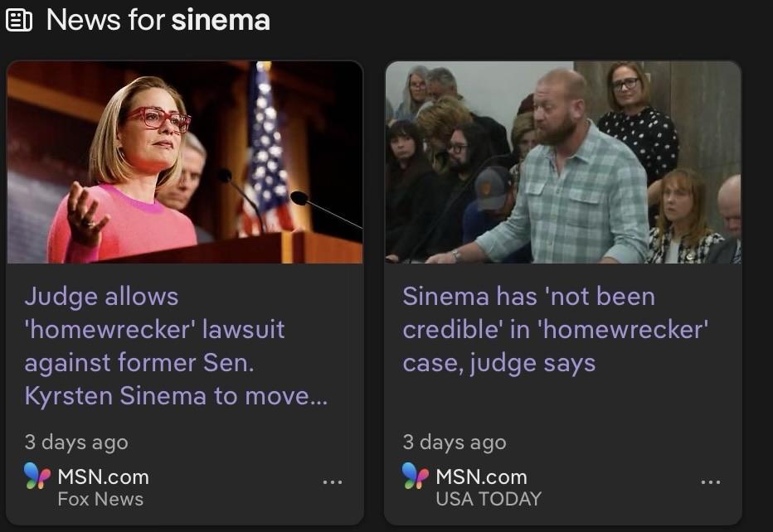Screen dimensions: 773x532
Task: Open the News for sinema heading
Action: point(158,20)
